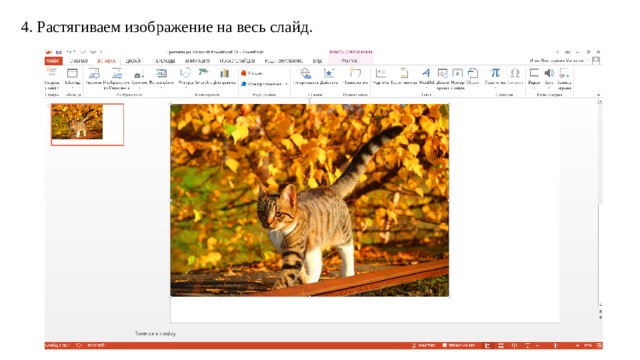This screenshot has width=640, height=360.
Task: Click the New Slide (Создать слайд) icon
Action: pyautogui.click(x=51, y=73)
